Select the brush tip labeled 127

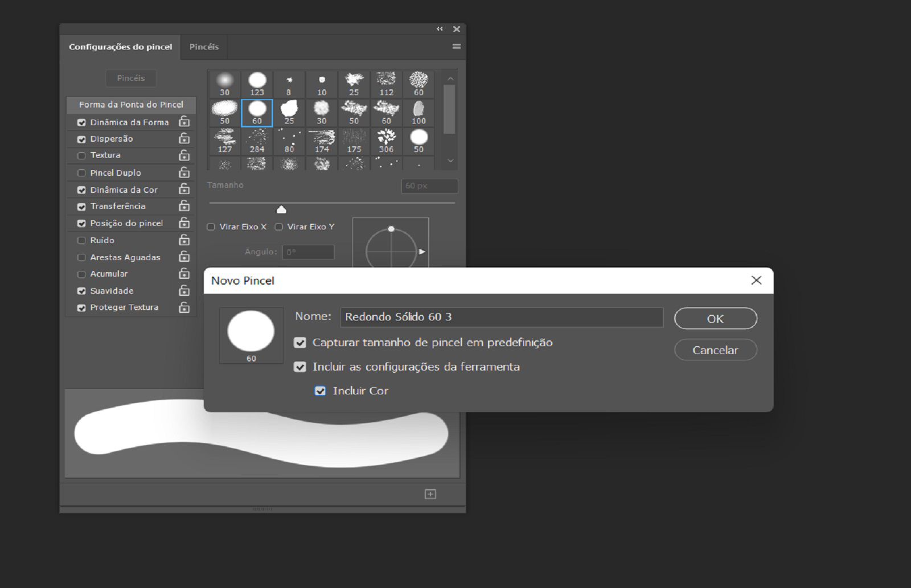225,141
